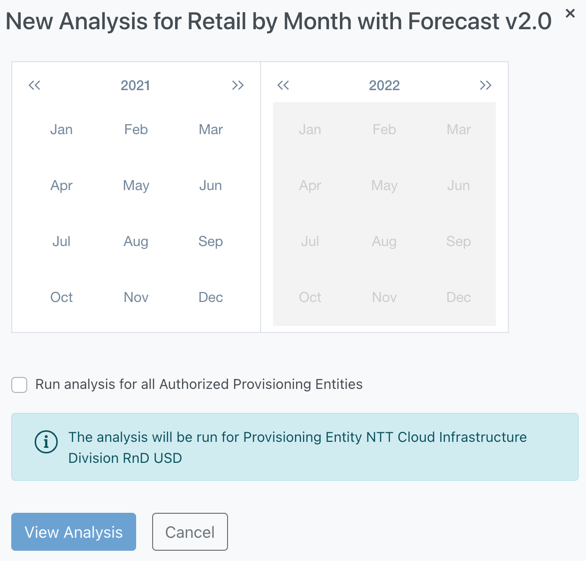Pick Aug 2021 month
586x561 pixels.
[x=136, y=241]
